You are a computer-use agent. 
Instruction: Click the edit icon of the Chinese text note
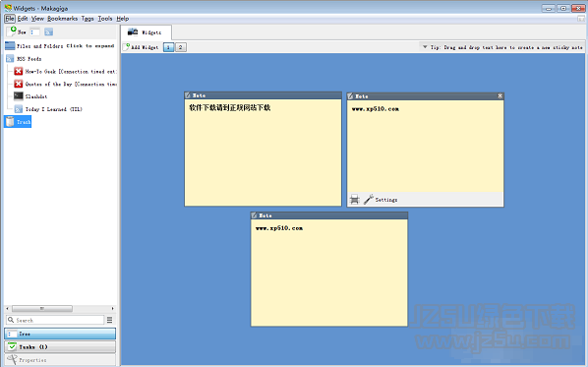click(x=188, y=95)
